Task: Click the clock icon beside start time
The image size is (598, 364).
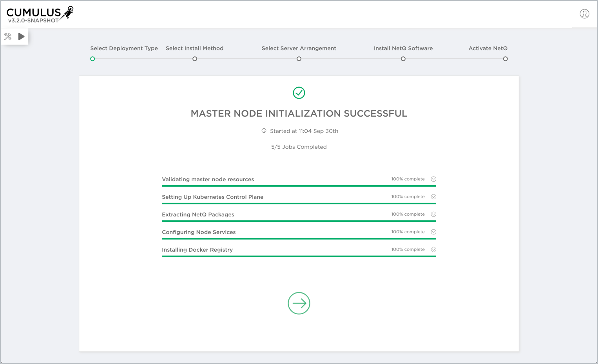Action: point(264,131)
